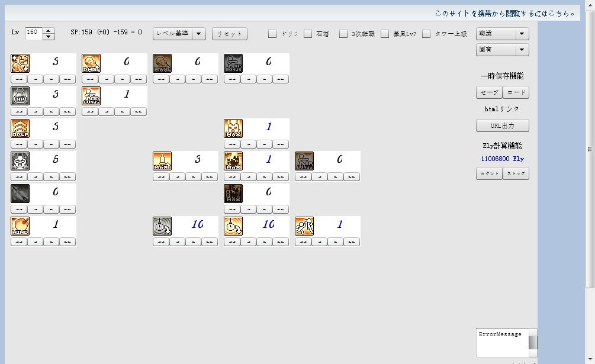Click the cat face MAX skill icon
The height and width of the screenshot is (364, 595).
[x=233, y=128]
